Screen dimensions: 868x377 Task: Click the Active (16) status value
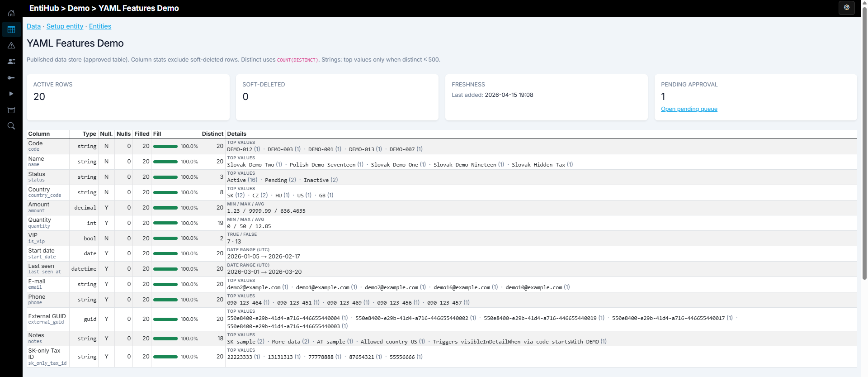tap(242, 180)
